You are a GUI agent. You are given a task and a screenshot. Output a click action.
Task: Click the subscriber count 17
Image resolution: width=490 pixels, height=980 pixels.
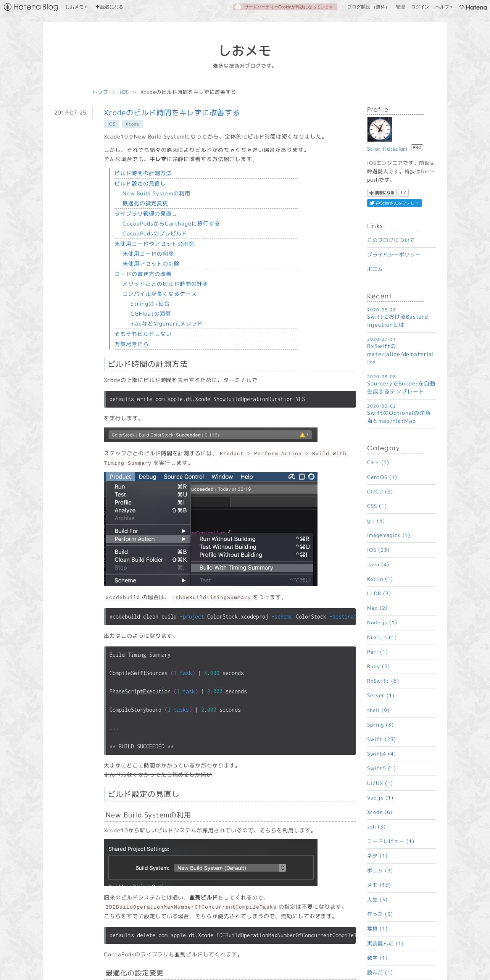[403, 193]
